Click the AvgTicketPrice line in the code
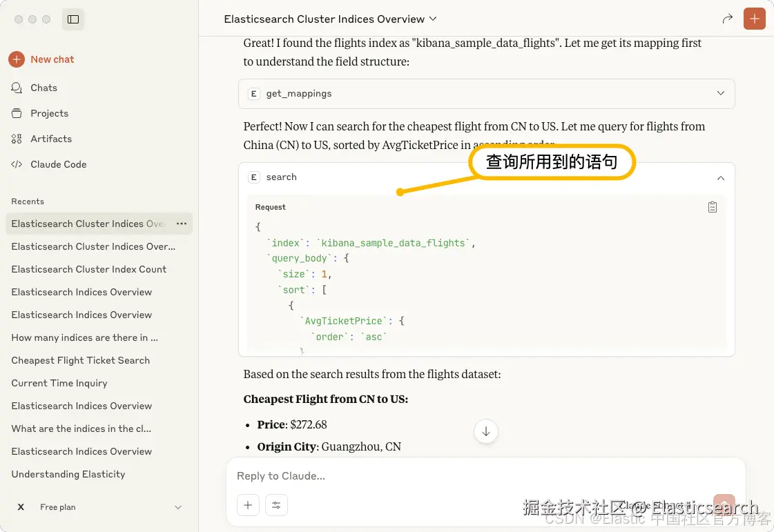Image resolution: width=774 pixels, height=532 pixels. coord(352,321)
